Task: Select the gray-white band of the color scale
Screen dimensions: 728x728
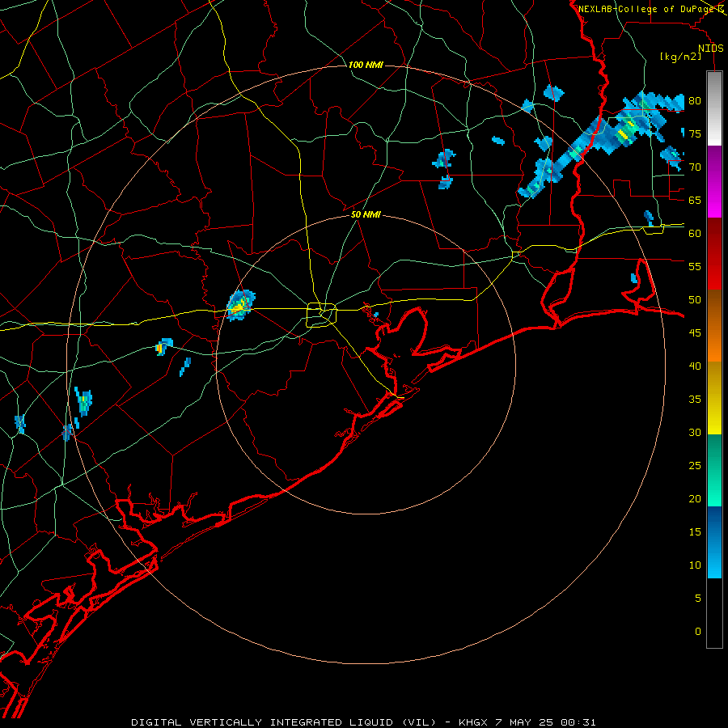Action: pos(714,108)
